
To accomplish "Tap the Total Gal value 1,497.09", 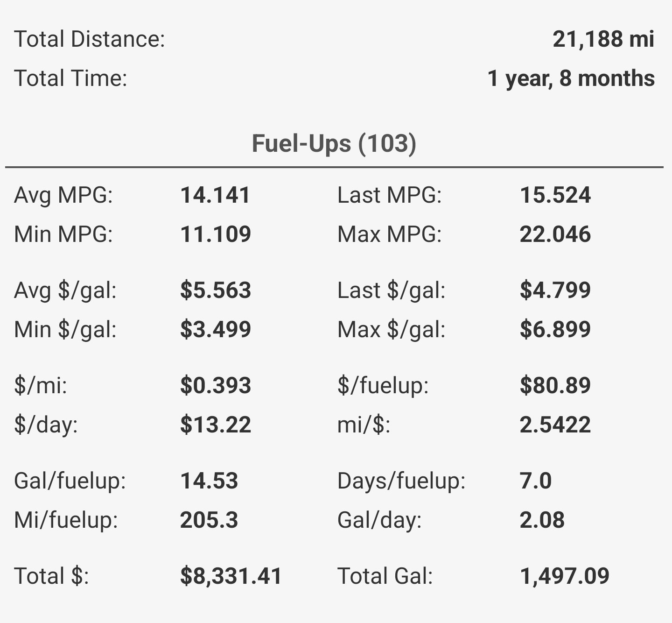I will pyautogui.click(x=565, y=576).
